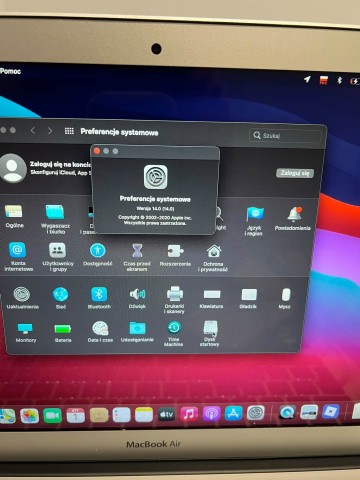Open Music from the Dock
Image resolution: width=360 pixels, height=480 pixels.
[189, 414]
